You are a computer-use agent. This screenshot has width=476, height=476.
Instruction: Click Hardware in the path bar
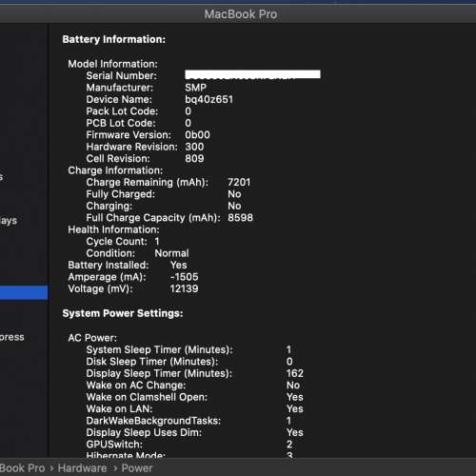click(82, 468)
